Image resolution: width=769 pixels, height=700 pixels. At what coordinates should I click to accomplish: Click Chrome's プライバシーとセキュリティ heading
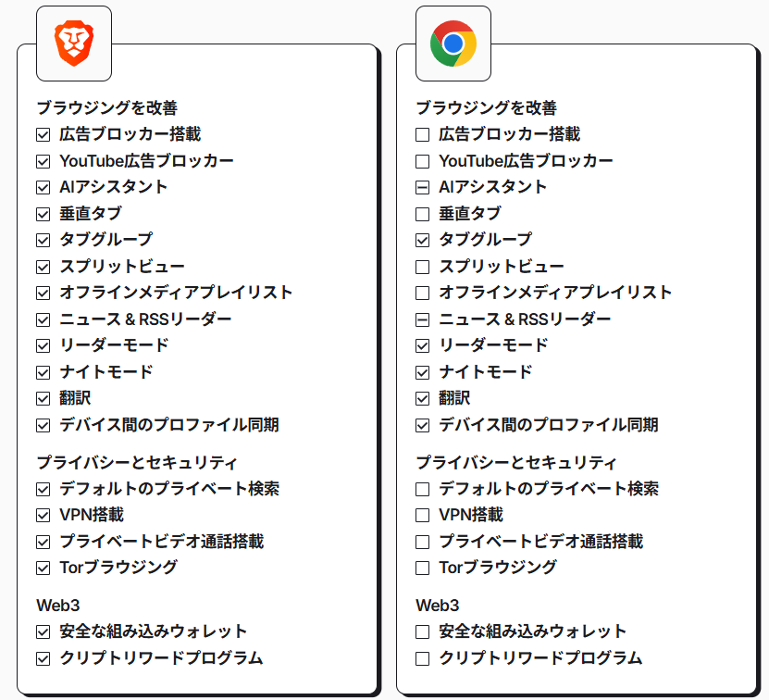tap(516, 462)
